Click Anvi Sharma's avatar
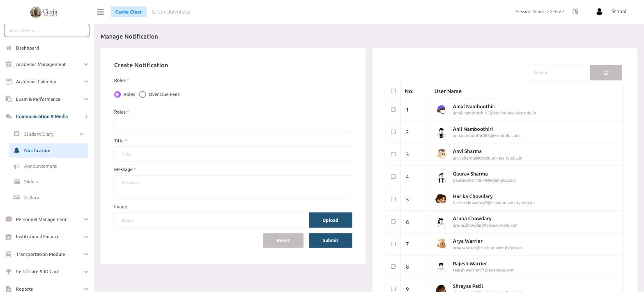This screenshot has height=292, width=644. [441, 154]
